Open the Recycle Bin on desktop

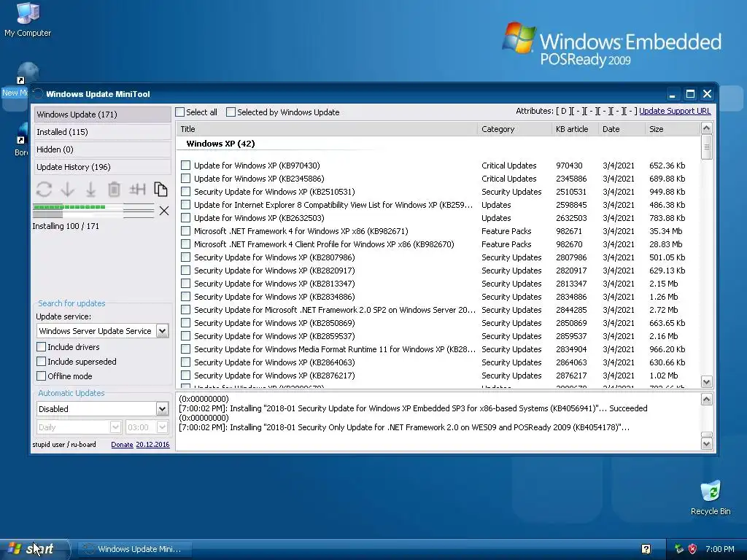pyautogui.click(x=711, y=497)
